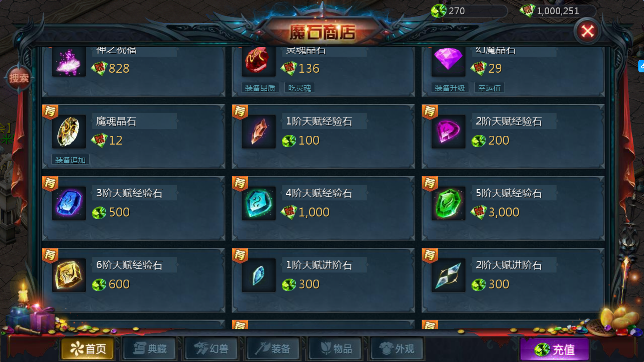Switch to the 典藏 tab

click(150, 349)
